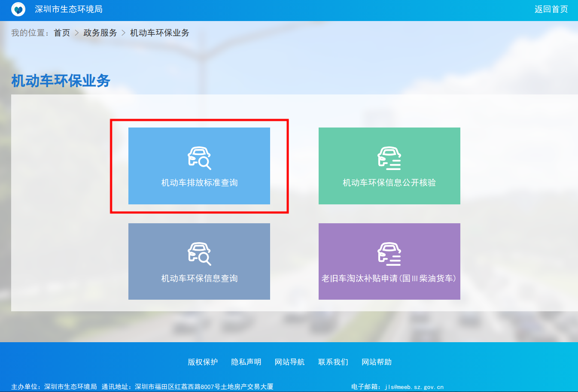Go back via 返回首页 link
The image size is (578, 392).
coord(551,9)
